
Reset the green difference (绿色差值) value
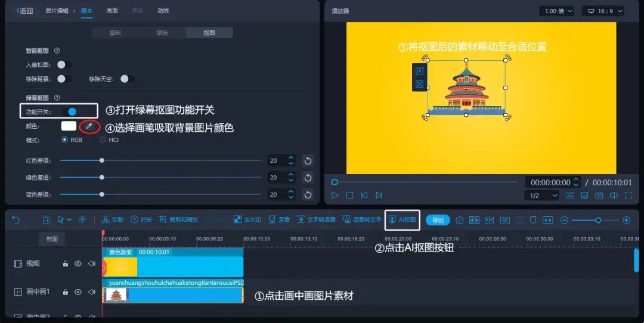pyautogui.click(x=308, y=178)
